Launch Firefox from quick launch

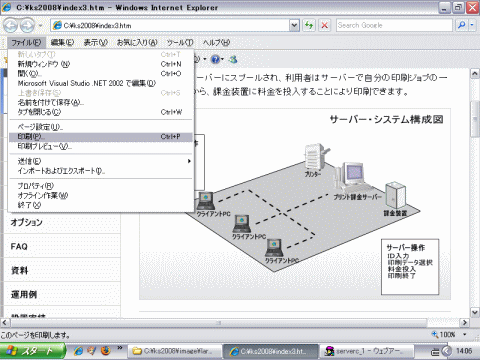tap(105, 351)
